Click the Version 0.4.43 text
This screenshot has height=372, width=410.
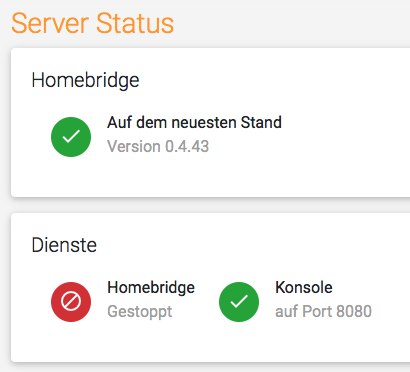click(158, 146)
